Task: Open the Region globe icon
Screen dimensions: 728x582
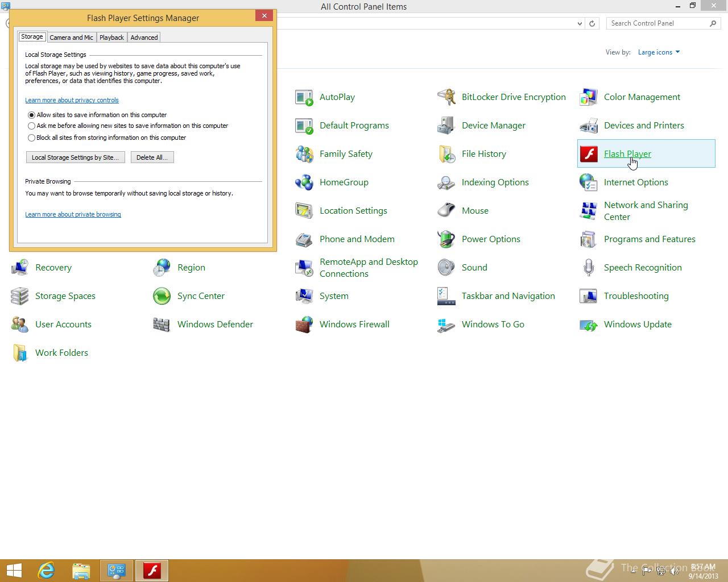Action: tap(162, 268)
